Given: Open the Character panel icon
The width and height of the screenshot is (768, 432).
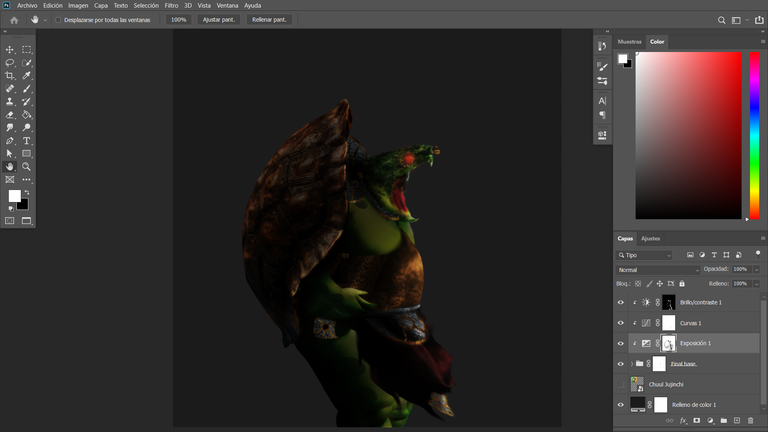Looking at the screenshot, I should [602, 101].
